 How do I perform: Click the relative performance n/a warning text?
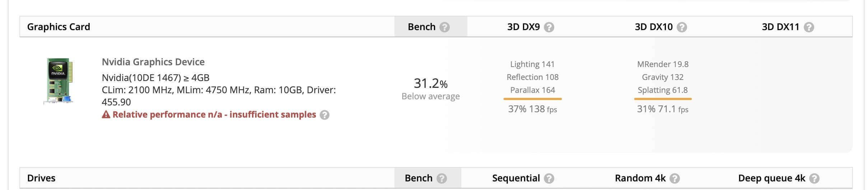point(214,115)
